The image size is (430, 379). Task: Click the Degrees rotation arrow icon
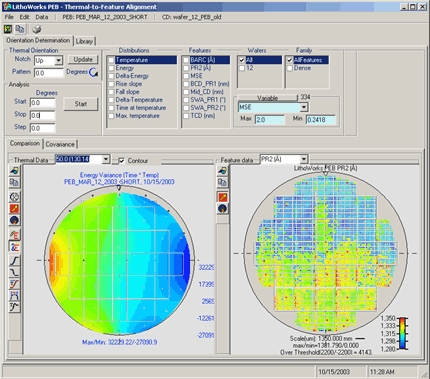(94, 72)
